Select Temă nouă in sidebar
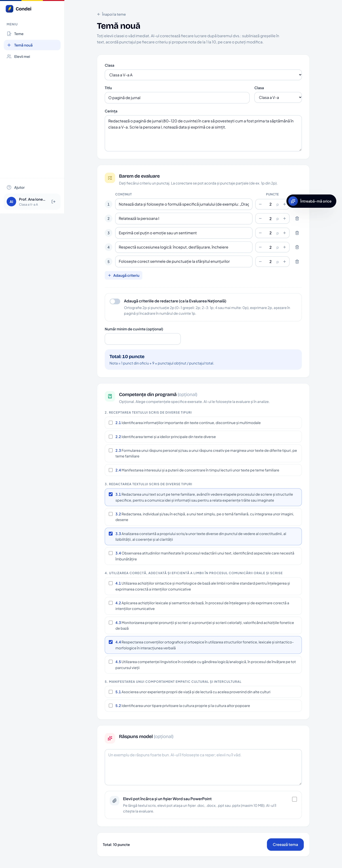This screenshot has height=868, width=342. tap(32, 45)
